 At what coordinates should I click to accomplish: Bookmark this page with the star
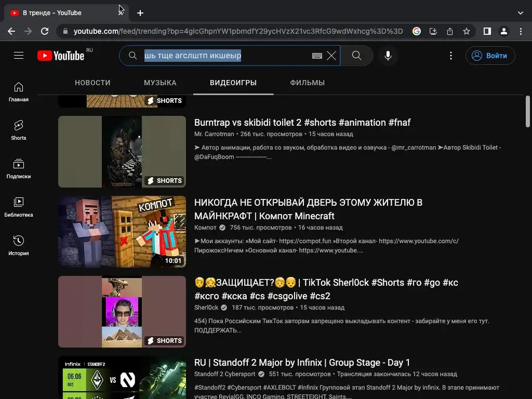[467, 32]
